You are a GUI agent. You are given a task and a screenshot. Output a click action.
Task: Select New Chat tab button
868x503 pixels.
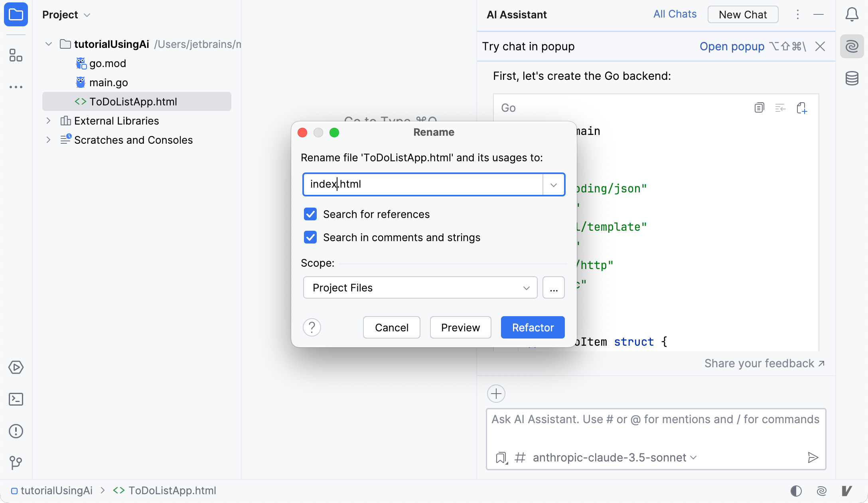pyautogui.click(x=743, y=15)
